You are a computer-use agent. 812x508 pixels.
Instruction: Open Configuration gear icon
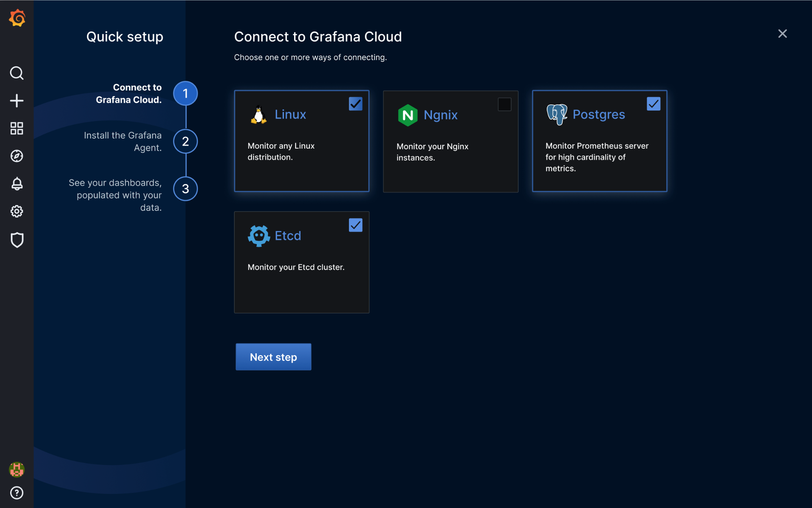pyautogui.click(x=17, y=211)
